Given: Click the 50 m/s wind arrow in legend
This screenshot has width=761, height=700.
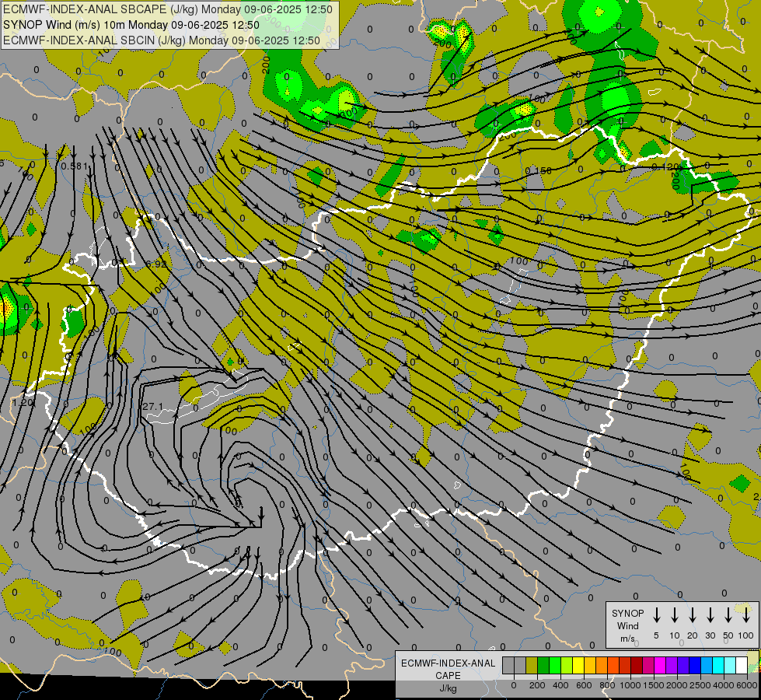Looking at the screenshot, I should [x=728, y=614].
